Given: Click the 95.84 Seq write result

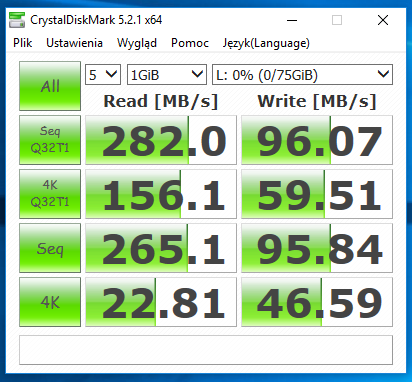Looking at the screenshot, I should tap(317, 248).
